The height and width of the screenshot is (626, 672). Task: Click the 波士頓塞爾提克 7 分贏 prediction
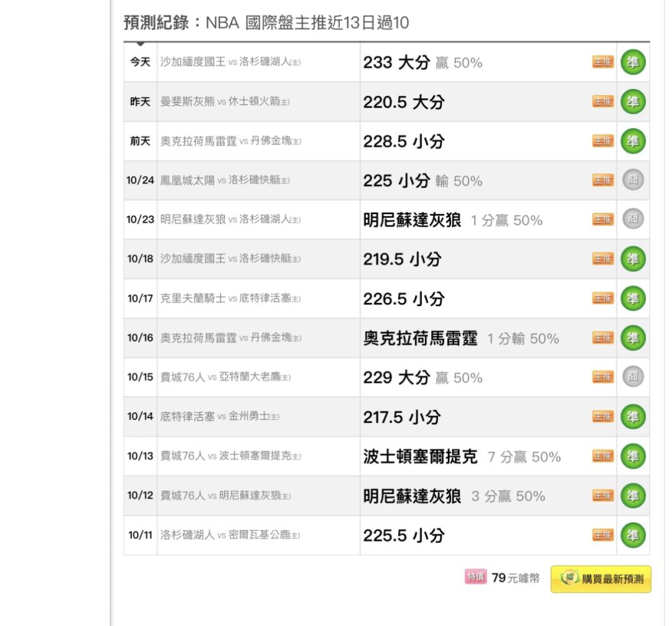tap(462, 456)
